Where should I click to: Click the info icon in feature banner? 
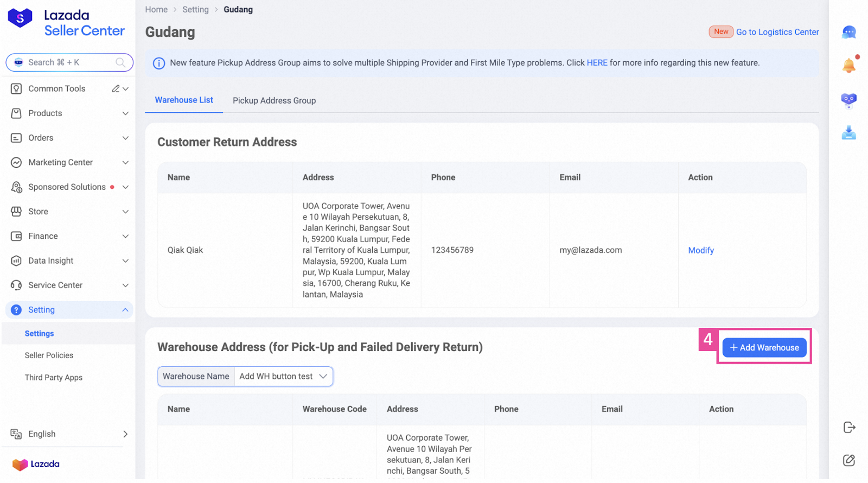point(159,63)
